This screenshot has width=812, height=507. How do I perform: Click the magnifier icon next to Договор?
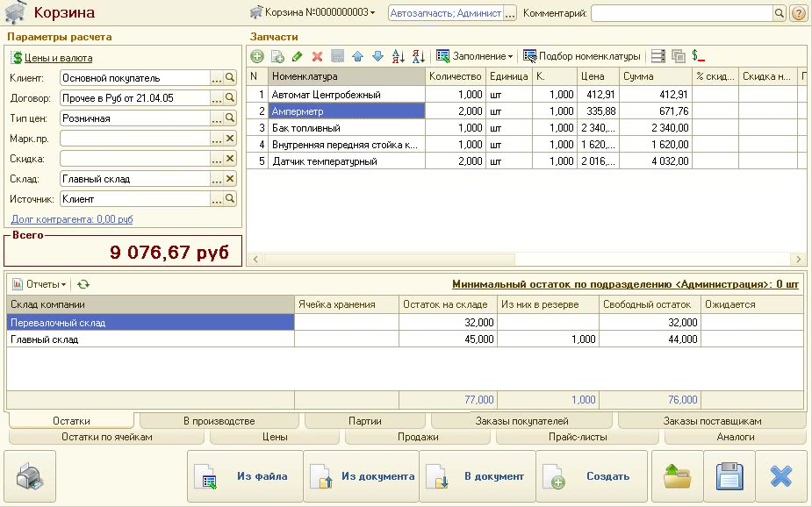(x=230, y=97)
